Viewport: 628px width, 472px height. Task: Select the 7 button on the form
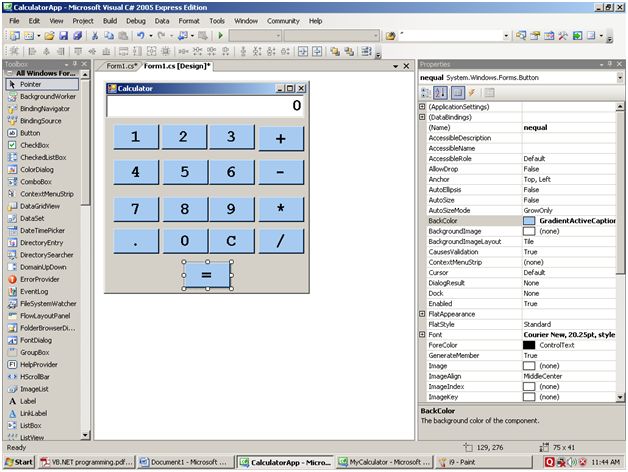135,209
